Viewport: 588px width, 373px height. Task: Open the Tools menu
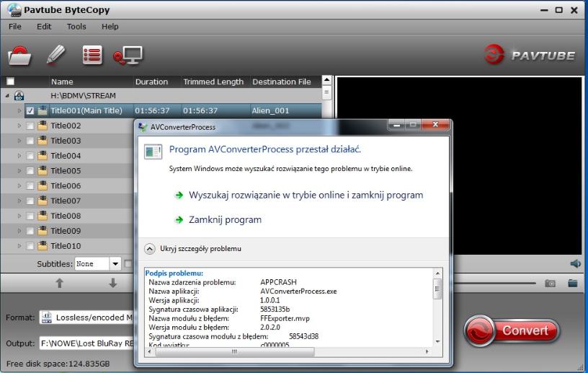point(76,26)
